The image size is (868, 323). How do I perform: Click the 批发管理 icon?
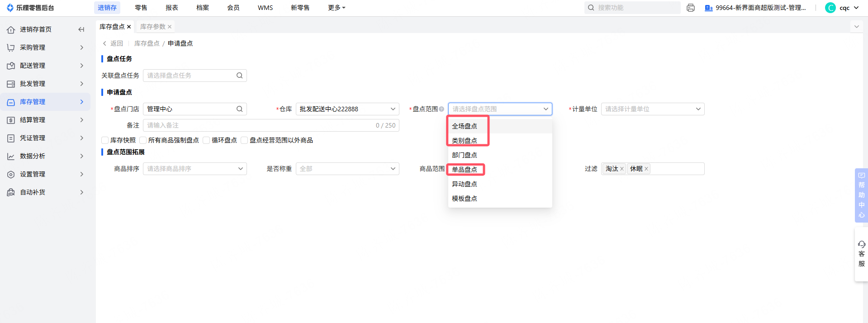pos(11,84)
